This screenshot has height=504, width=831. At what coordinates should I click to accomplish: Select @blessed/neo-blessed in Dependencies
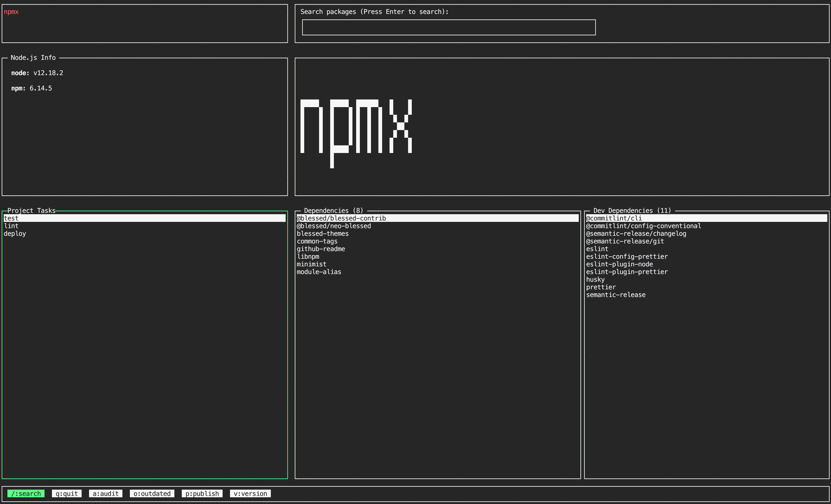(x=334, y=226)
